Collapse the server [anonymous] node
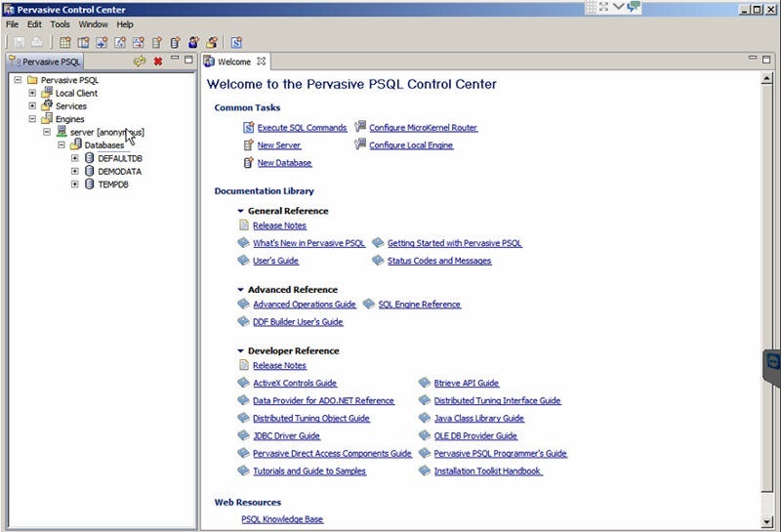 47,132
